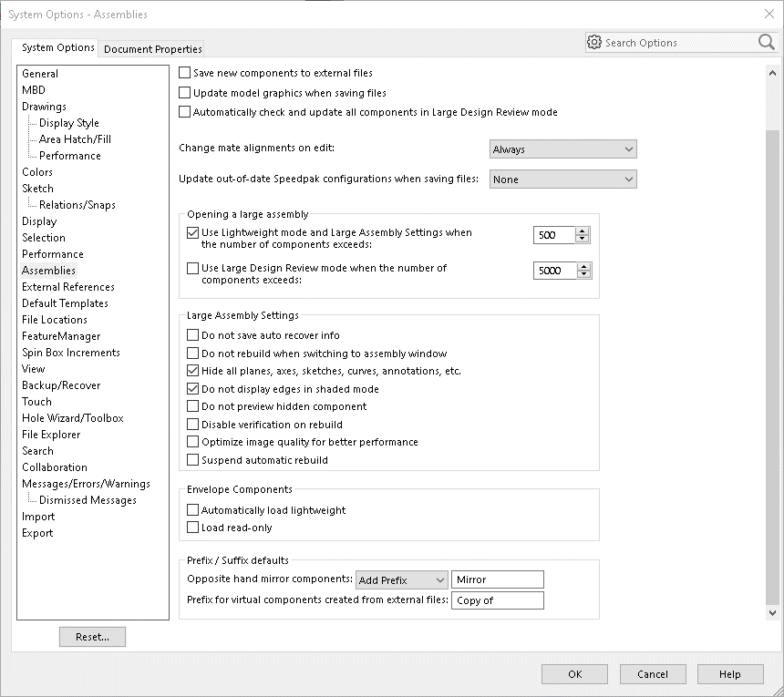Enable Disable verification on rebuild
The height and width of the screenshot is (697, 784).
point(192,425)
